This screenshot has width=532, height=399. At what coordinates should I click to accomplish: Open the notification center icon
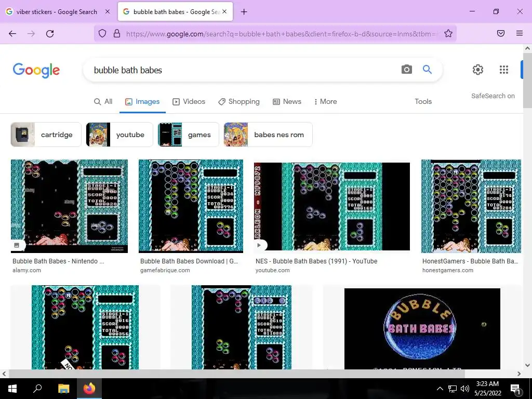(x=515, y=389)
